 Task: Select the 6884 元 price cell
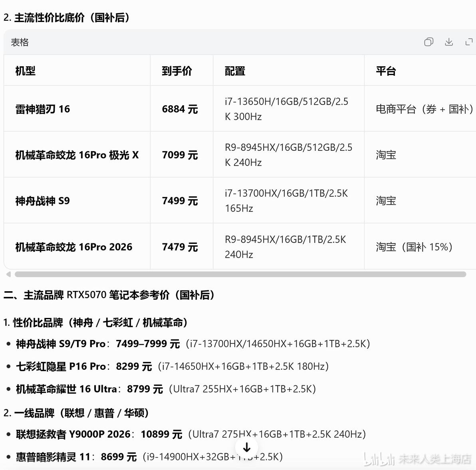tap(182, 109)
